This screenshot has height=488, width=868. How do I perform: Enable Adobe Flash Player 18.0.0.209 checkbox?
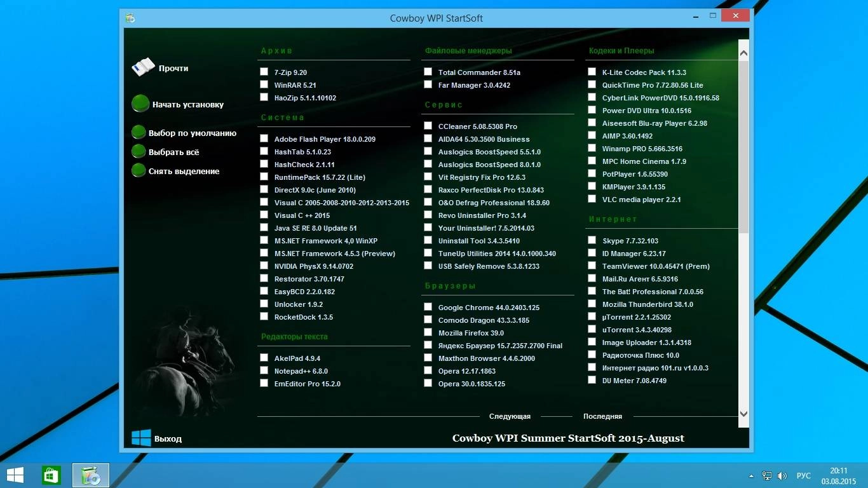(264, 139)
